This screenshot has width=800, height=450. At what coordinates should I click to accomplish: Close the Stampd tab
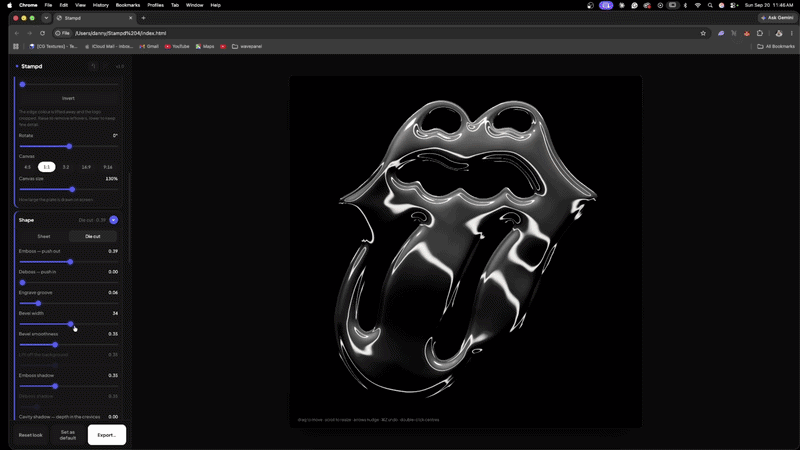[130, 18]
